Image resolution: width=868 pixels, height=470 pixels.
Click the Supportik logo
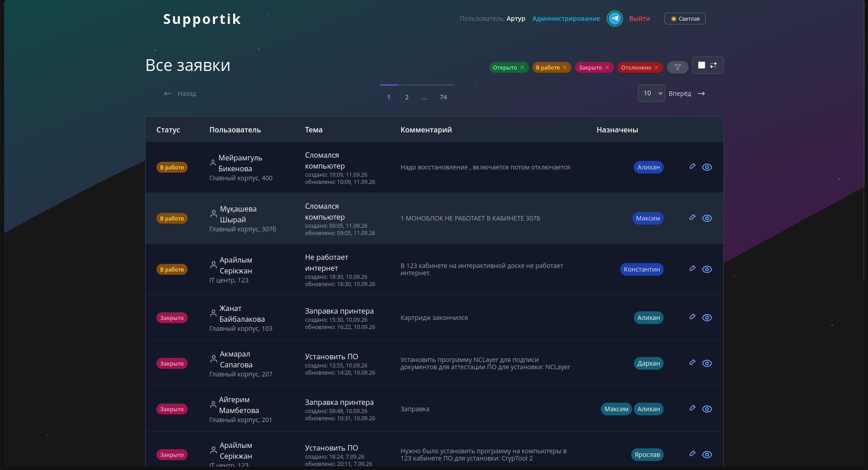pyautogui.click(x=202, y=19)
